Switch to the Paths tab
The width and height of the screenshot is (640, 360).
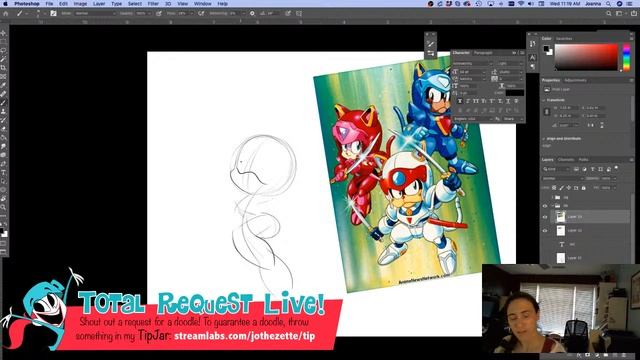click(583, 160)
